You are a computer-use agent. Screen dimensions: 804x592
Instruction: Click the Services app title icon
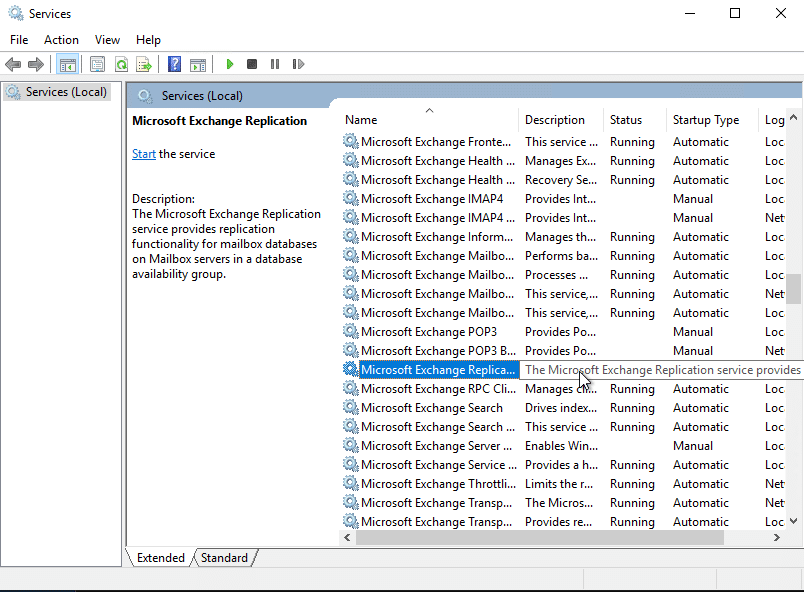coord(16,13)
